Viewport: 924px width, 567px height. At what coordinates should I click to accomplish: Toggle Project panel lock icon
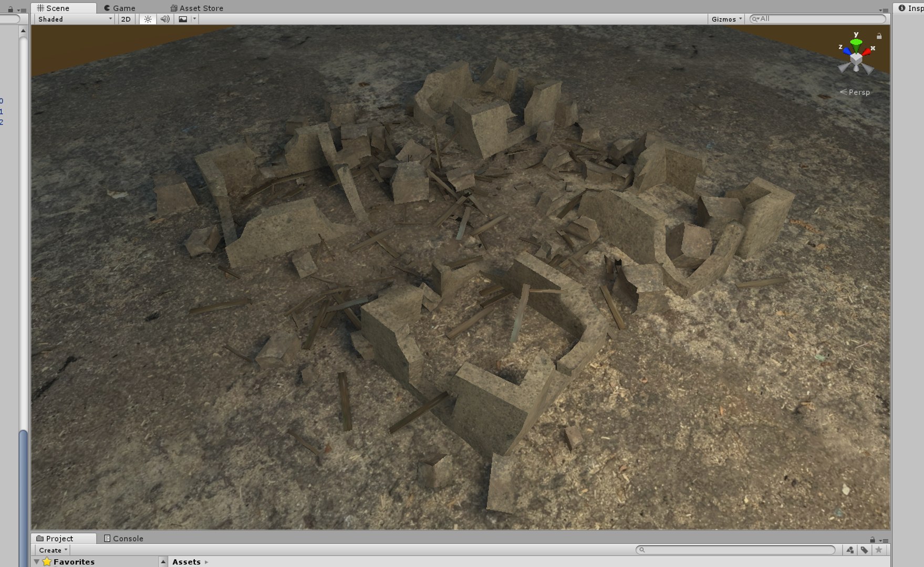coord(873,540)
